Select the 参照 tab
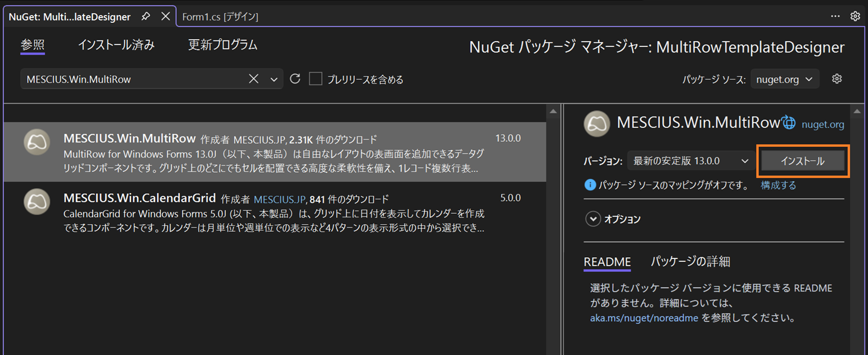This screenshot has width=868, height=355. click(33, 45)
